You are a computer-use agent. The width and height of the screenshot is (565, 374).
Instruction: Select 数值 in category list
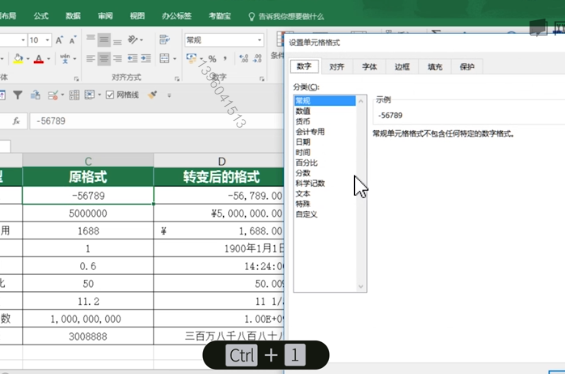[x=303, y=111]
